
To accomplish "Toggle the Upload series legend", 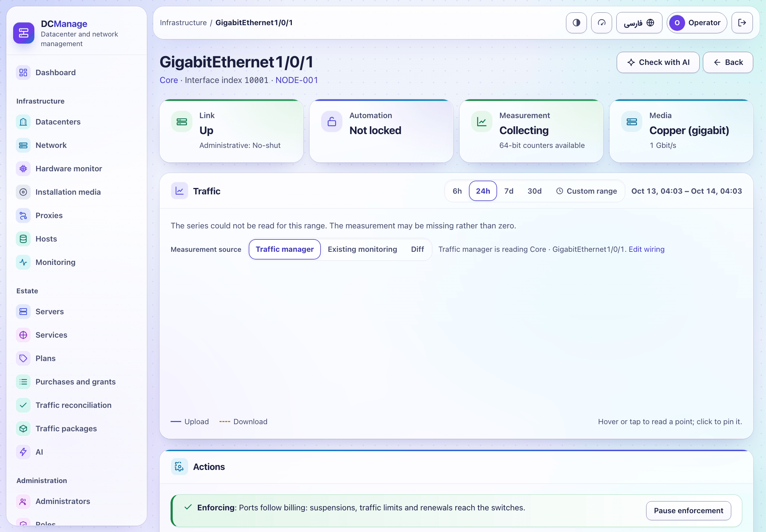I will 190,422.
